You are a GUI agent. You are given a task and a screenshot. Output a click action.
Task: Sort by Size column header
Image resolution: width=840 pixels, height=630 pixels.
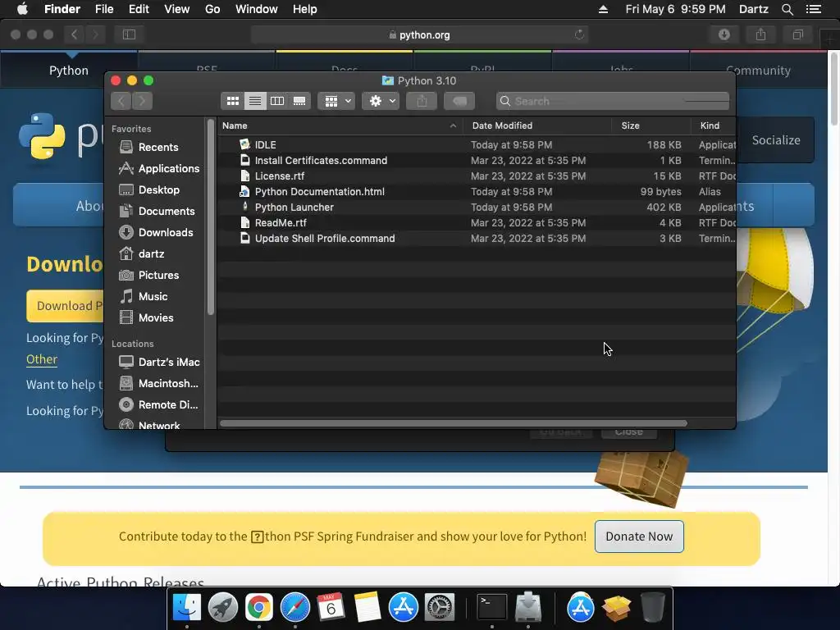coord(651,126)
